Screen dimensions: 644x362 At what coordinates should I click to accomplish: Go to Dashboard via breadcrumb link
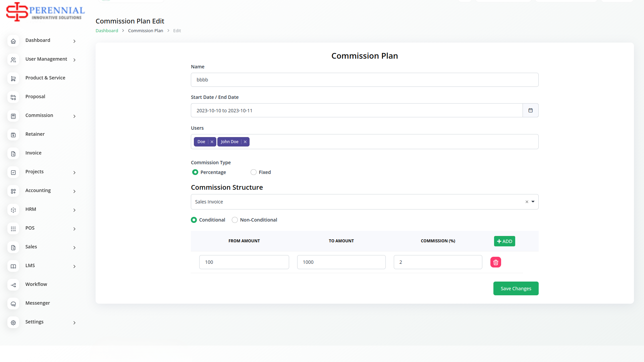(x=107, y=31)
